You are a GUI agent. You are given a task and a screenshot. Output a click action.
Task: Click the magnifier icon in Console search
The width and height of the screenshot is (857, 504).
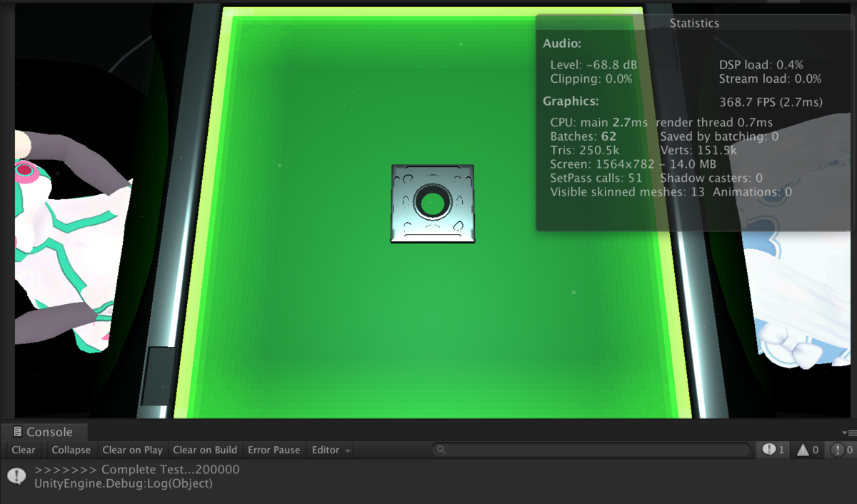pos(441,450)
